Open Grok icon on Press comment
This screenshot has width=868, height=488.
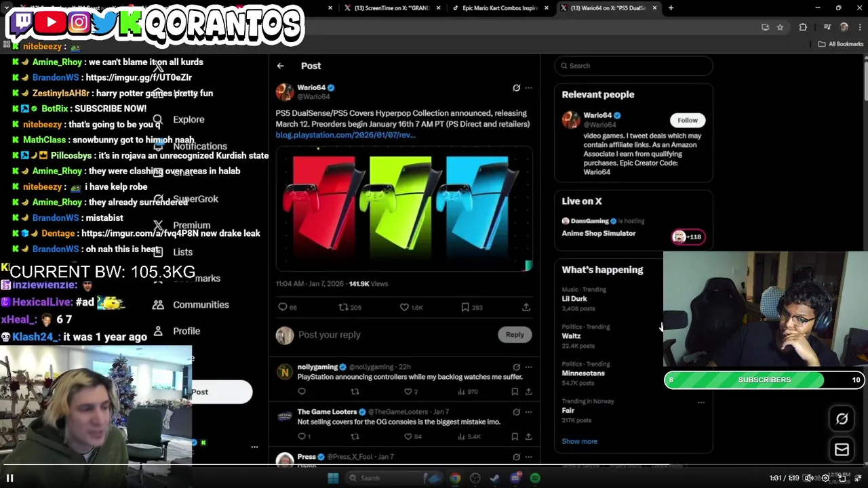(516, 457)
